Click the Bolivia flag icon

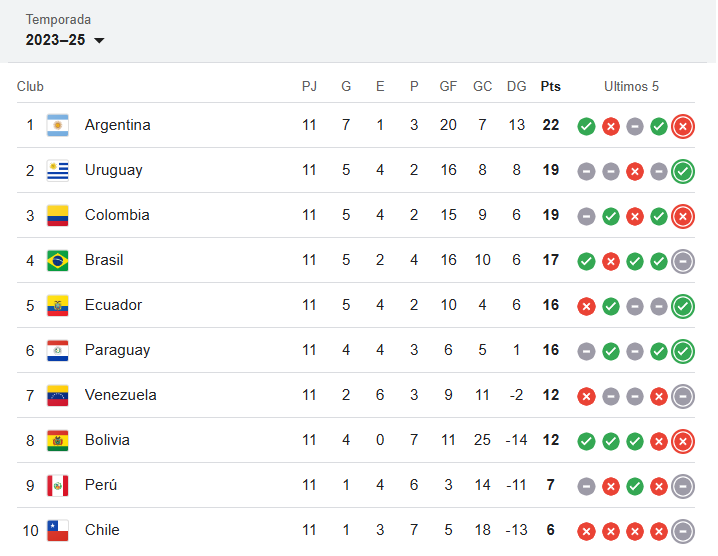(x=58, y=440)
